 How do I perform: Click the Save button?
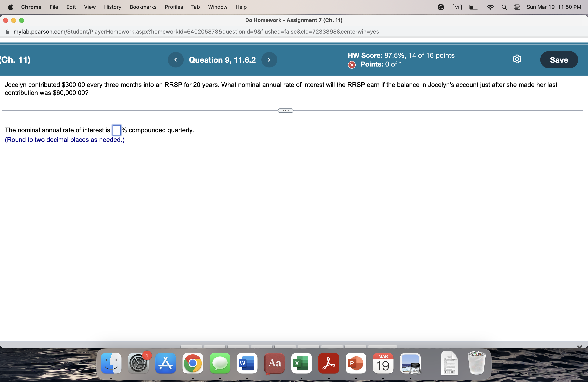click(x=559, y=60)
